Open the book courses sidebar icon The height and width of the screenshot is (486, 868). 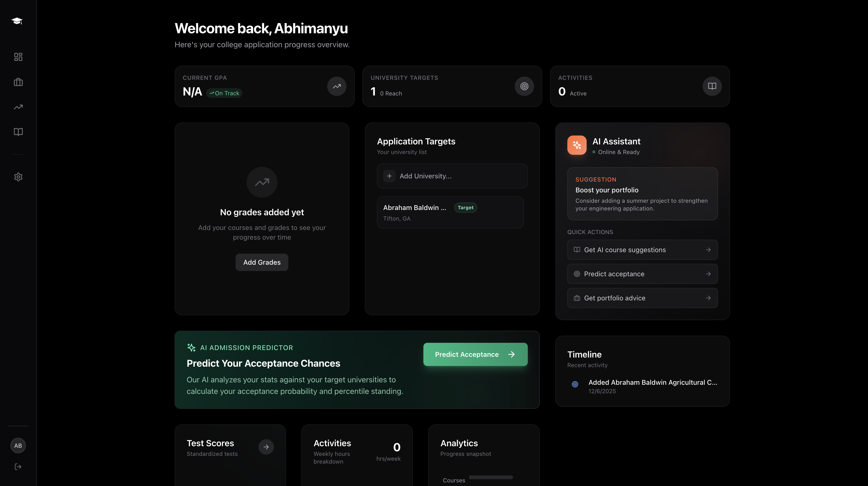point(18,132)
